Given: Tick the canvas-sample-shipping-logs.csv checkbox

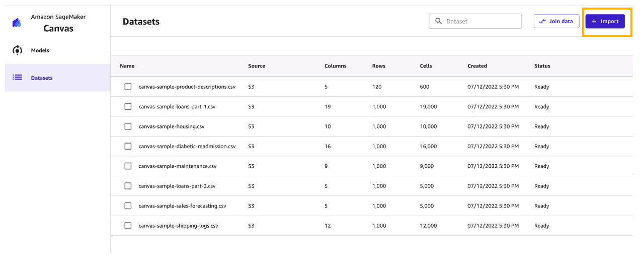Looking at the screenshot, I should coord(128,226).
